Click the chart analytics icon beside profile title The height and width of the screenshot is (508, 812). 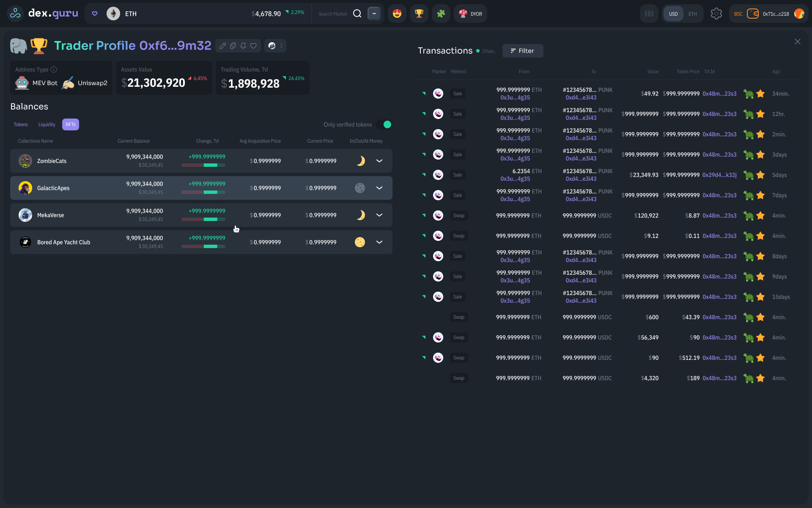pyautogui.click(x=272, y=46)
